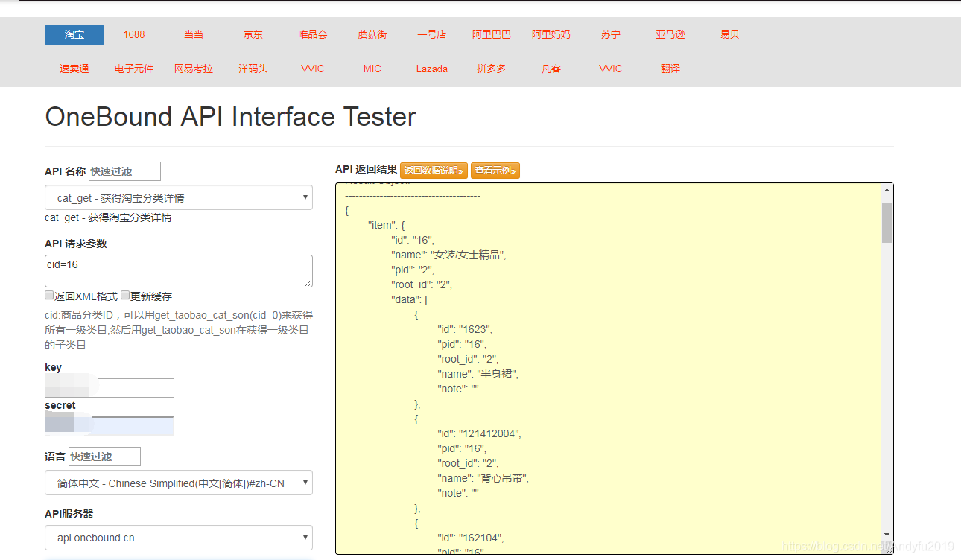The height and width of the screenshot is (560, 961).
Task: Focus the secret input field
Action: (x=110, y=425)
